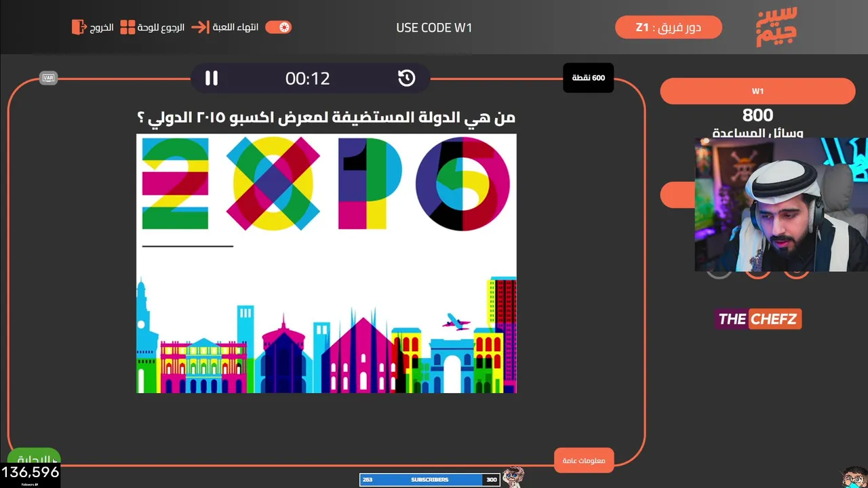Click the avatar beside subscribers bar
The height and width of the screenshot is (488, 868).
point(513,476)
